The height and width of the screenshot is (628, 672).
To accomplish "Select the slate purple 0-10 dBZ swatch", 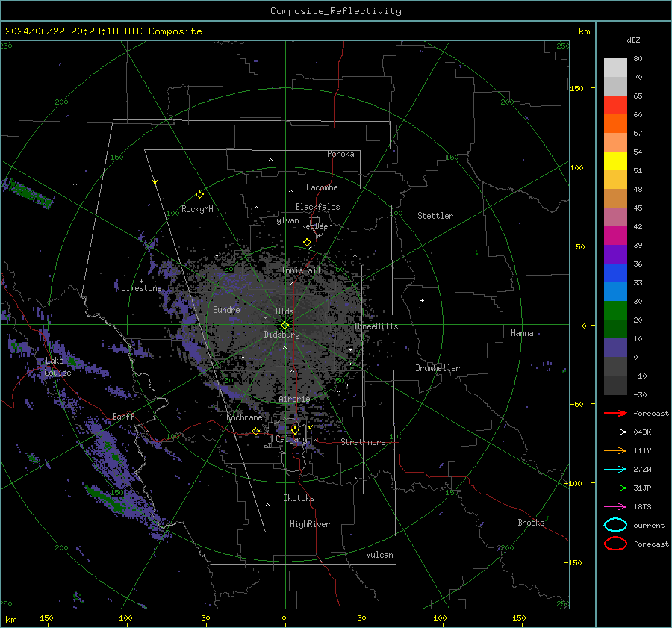I will pos(615,348).
